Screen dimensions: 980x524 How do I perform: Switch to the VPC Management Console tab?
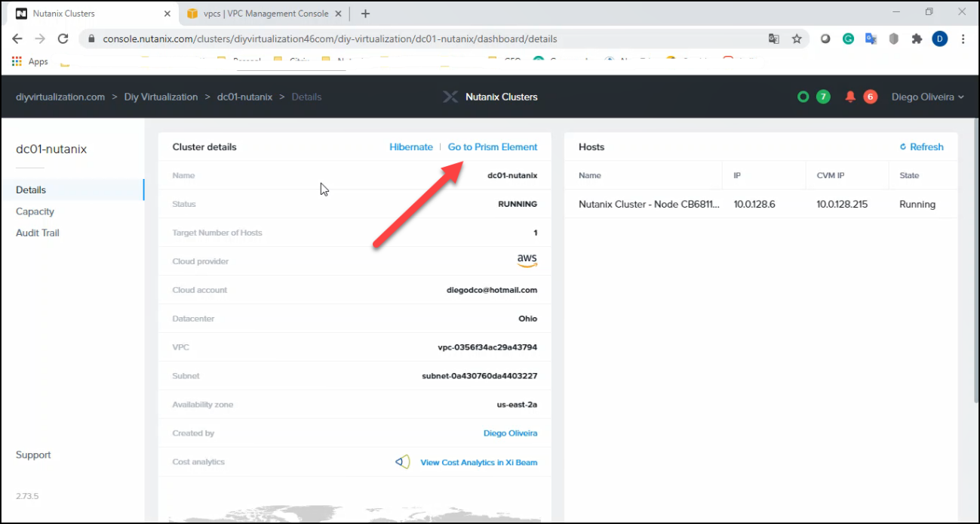tap(266, 14)
